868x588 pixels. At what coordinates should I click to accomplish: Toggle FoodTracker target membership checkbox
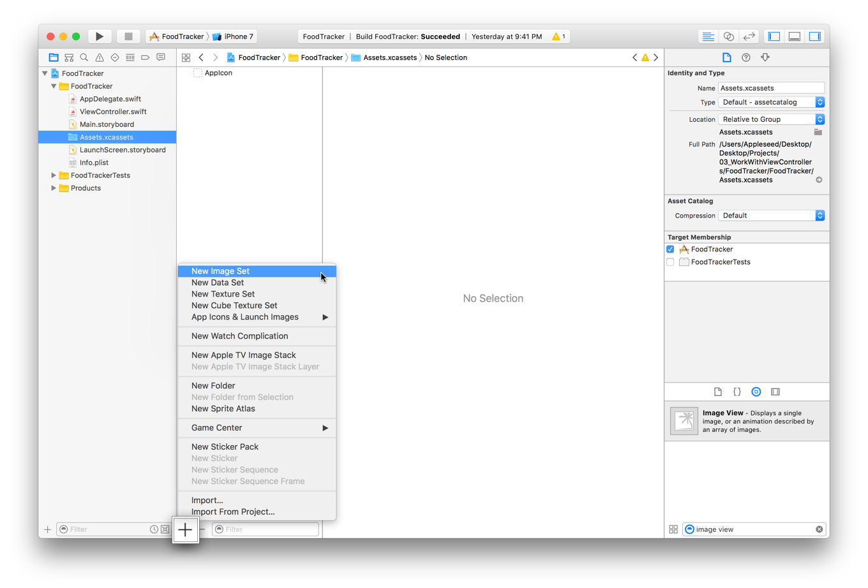point(670,249)
